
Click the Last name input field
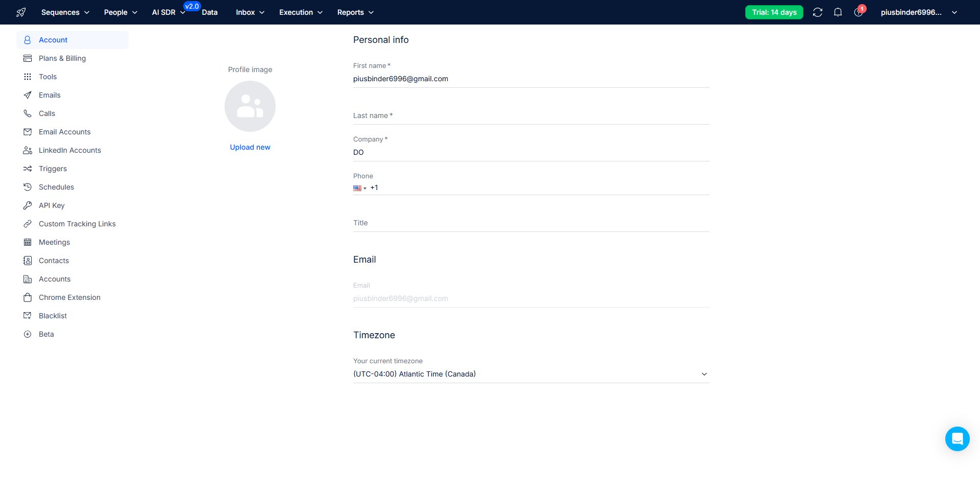[531, 116]
